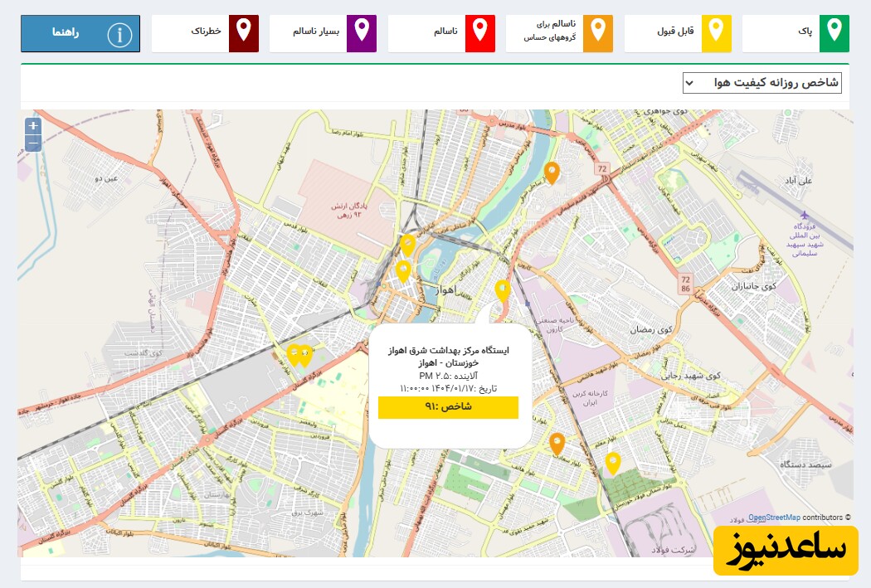Select the yellow marker beside the green cemetery block
This screenshot has width=871, height=588.
(613, 464)
